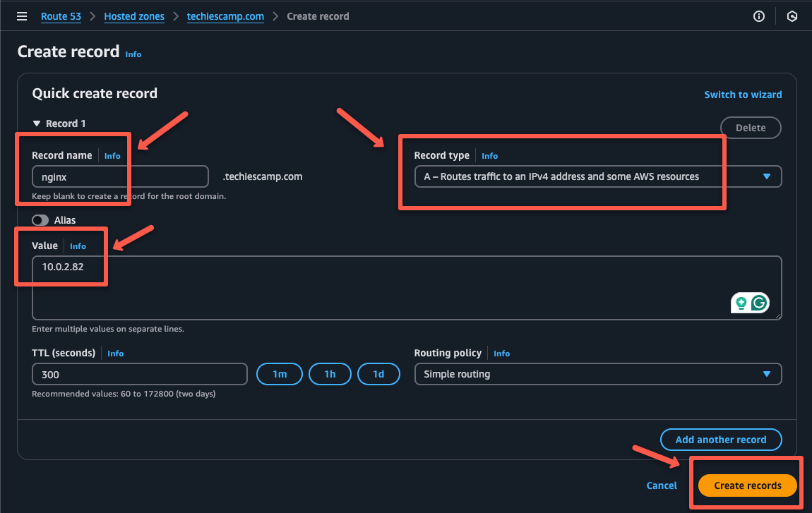Click Info link next to Record type

pos(489,156)
